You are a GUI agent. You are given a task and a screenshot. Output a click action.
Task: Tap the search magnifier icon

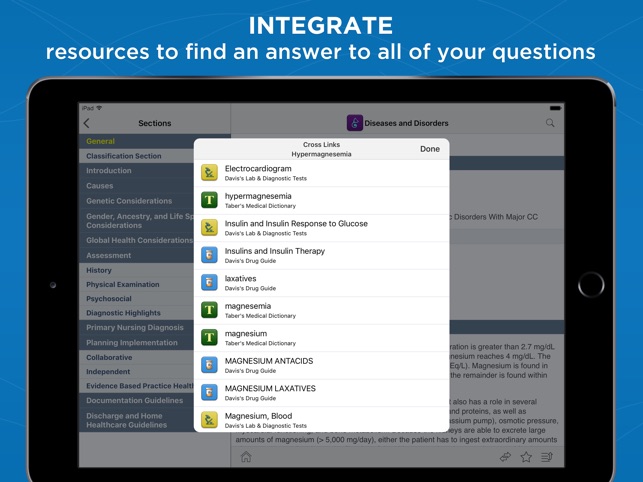tap(550, 123)
